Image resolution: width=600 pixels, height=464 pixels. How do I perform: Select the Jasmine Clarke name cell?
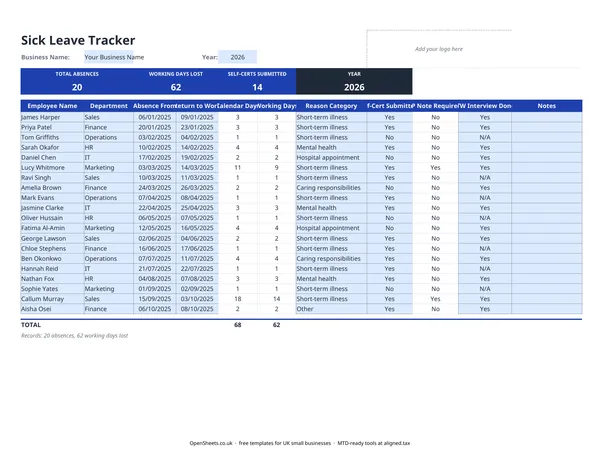tap(52, 208)
